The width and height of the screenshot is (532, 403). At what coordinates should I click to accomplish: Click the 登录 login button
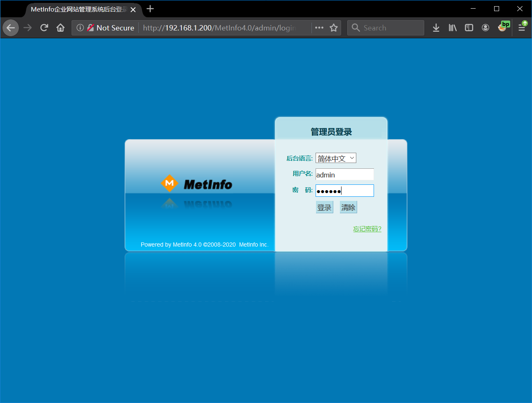tap(324, 207)
